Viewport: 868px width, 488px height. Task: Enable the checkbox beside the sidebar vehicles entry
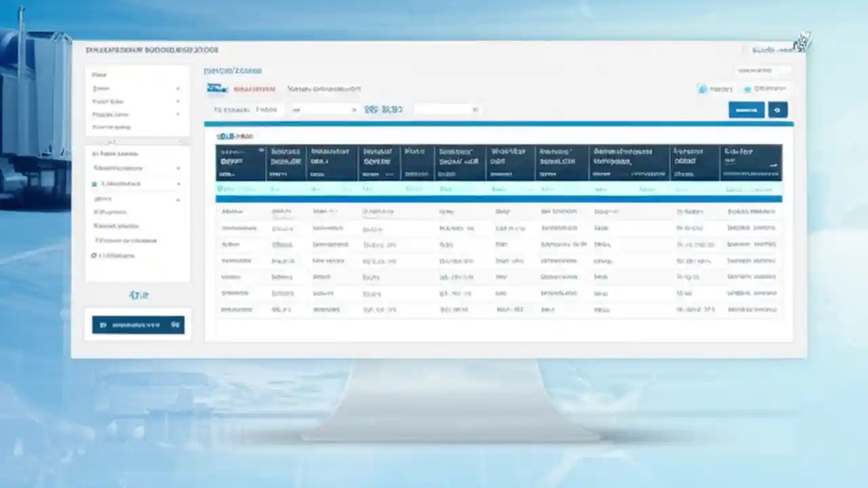[x=94, y=183]
